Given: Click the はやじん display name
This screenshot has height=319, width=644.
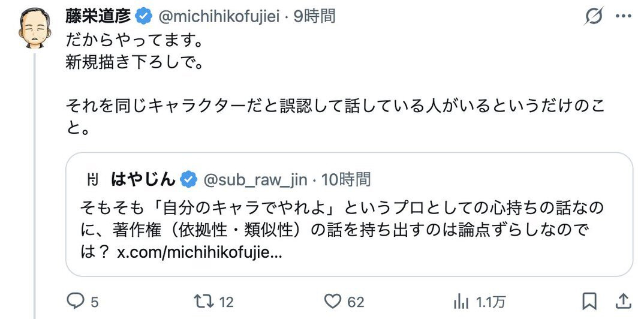Looking at the screenshot, I should coord(143,179).
